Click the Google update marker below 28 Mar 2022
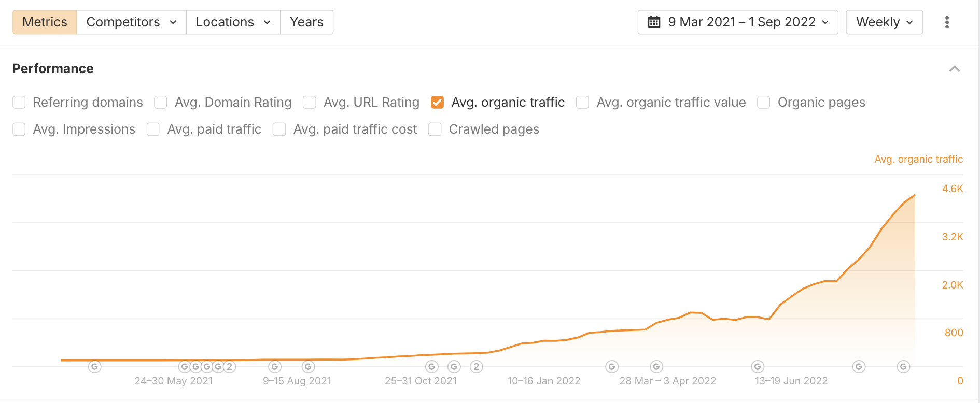 656,367
